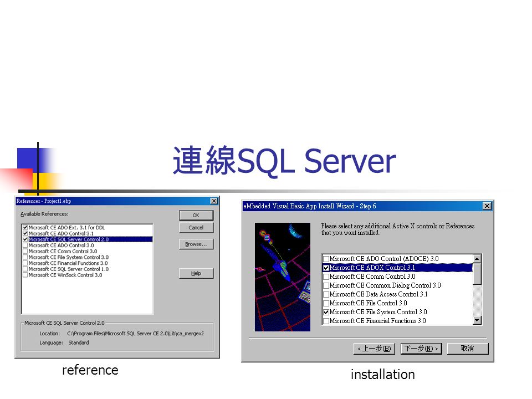This screenshot has width=532, height=399.
Task: Click the 'Standard' language value
Action: (x=79, y=342)
